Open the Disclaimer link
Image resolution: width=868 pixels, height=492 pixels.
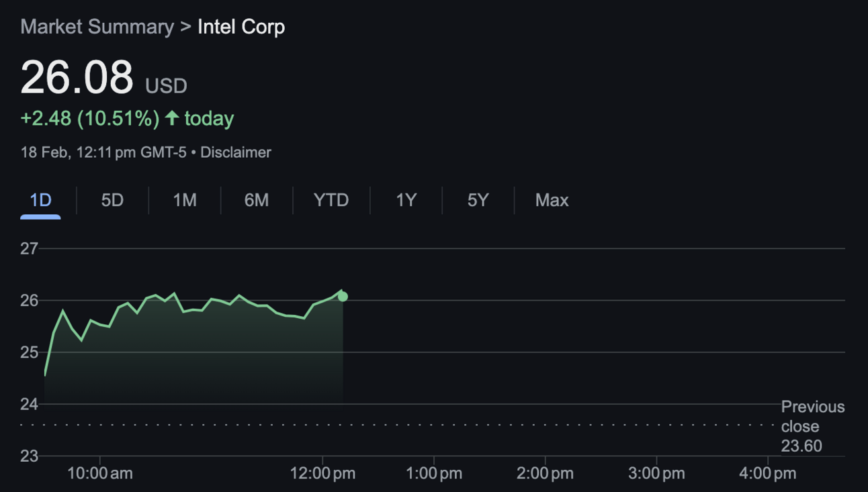point(236,152)
